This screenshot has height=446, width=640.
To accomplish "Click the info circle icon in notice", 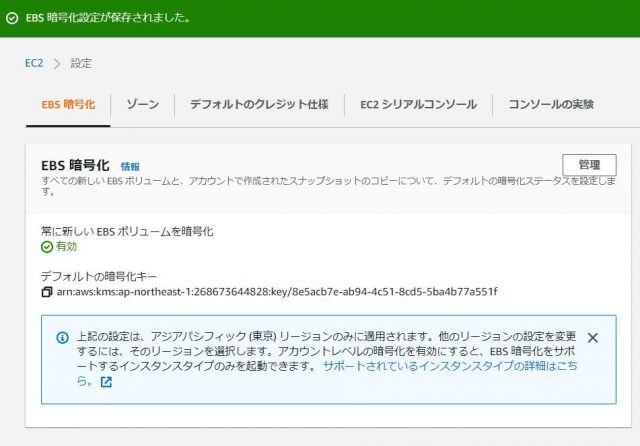I will [x=62, y=337].
